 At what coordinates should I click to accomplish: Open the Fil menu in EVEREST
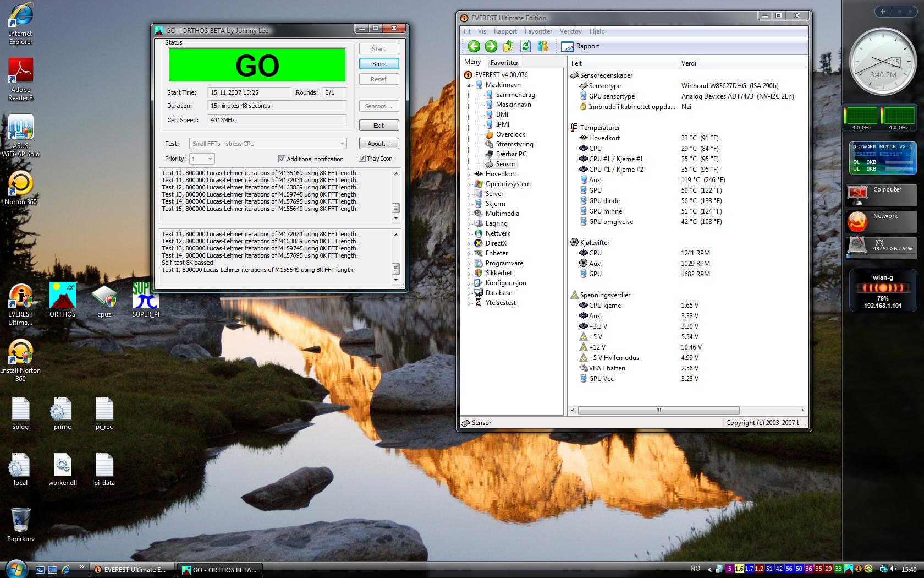tap(467, 31)
